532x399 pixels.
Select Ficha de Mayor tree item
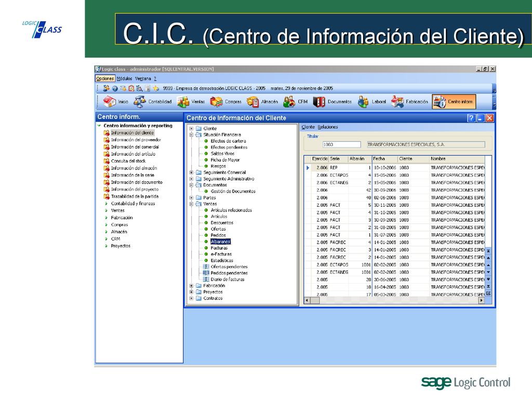(x=225, y=160)
